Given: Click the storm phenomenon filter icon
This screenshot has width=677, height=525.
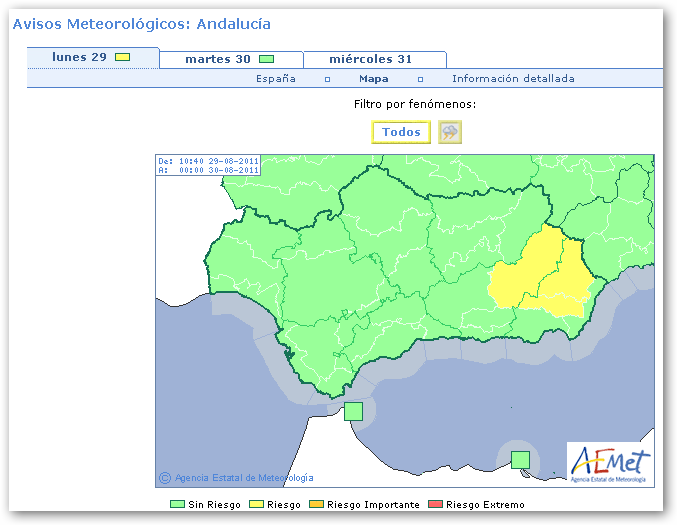Looking at the screenshot, I should 450,133.
